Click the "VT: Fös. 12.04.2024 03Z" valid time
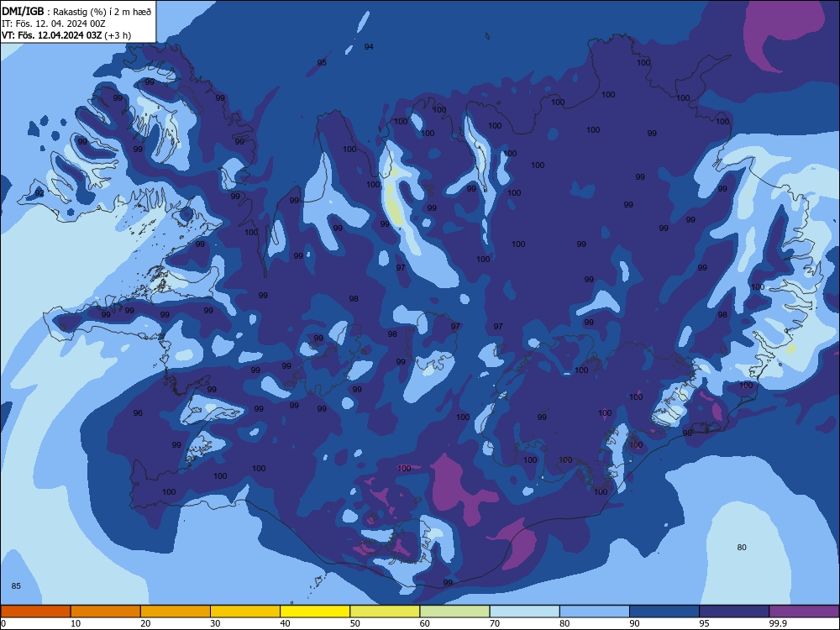Viewport: 840px width, 630px height. tap(52, 35)
